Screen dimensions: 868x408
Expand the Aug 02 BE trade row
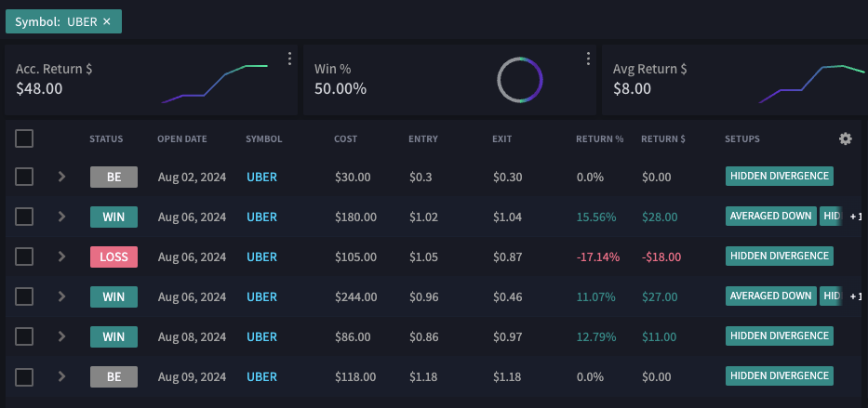[x=61, y=177]
